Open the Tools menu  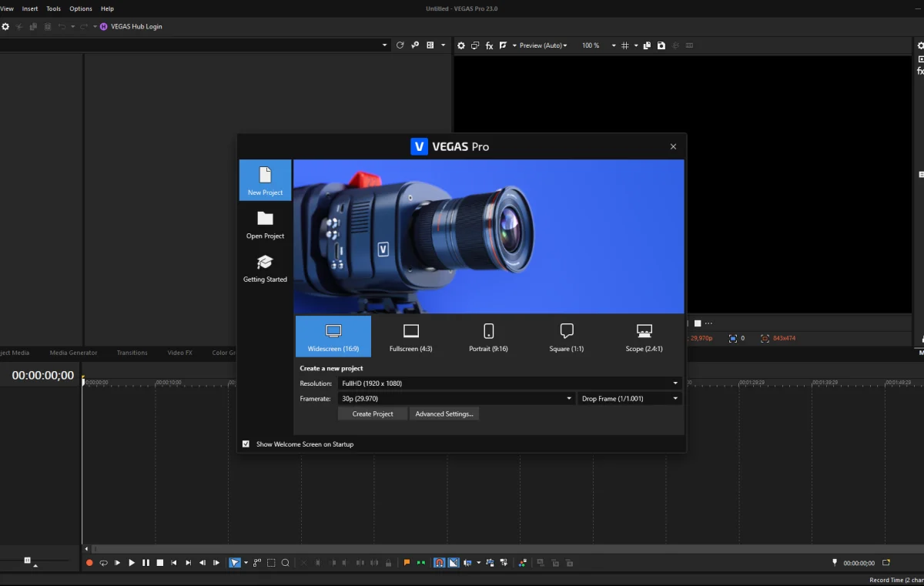[53, 8]
